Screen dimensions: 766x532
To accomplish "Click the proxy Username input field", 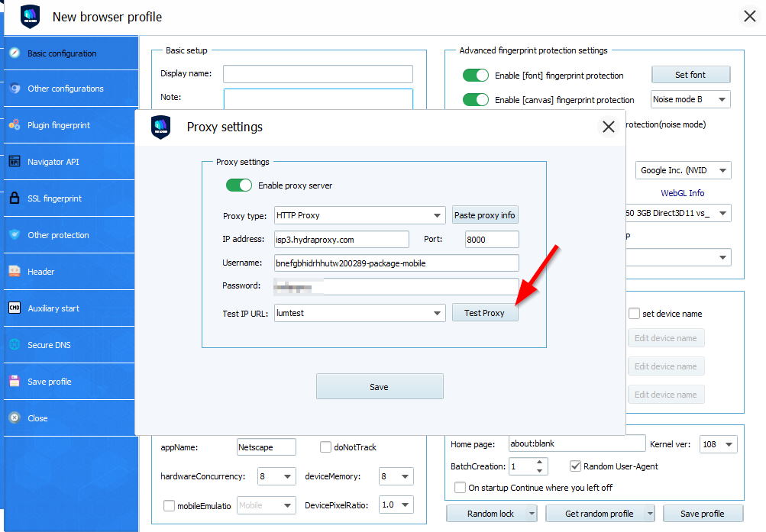I will 396,263.
